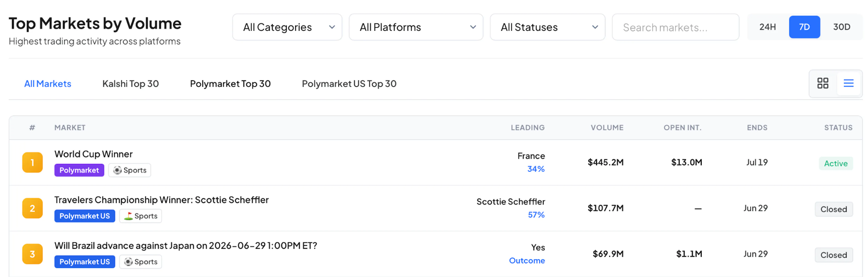Viewport: 868px width, 277px height.
Task: Open the World Cup Winner market
Action: point(93,154)
